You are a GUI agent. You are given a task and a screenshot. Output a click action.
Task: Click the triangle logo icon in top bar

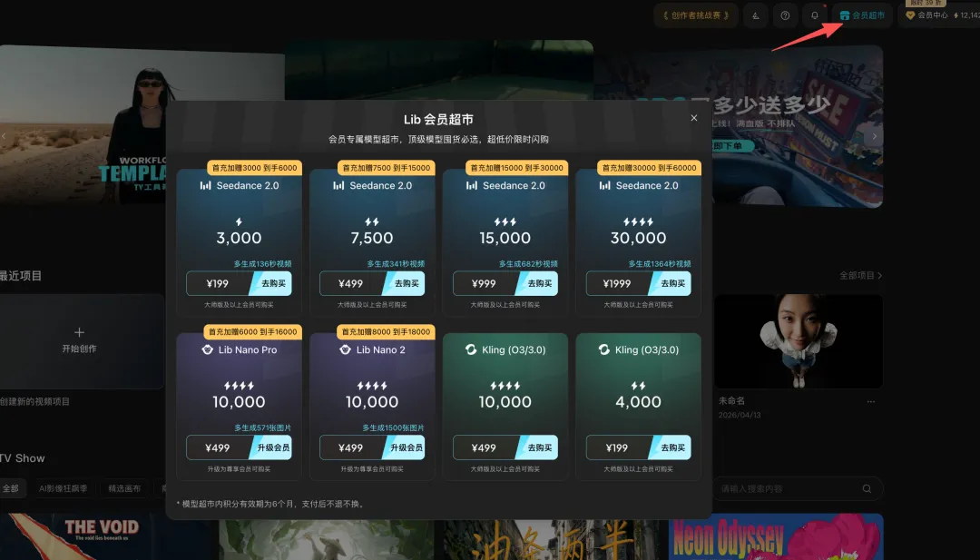pyautogui.click(x=756, y=15)
